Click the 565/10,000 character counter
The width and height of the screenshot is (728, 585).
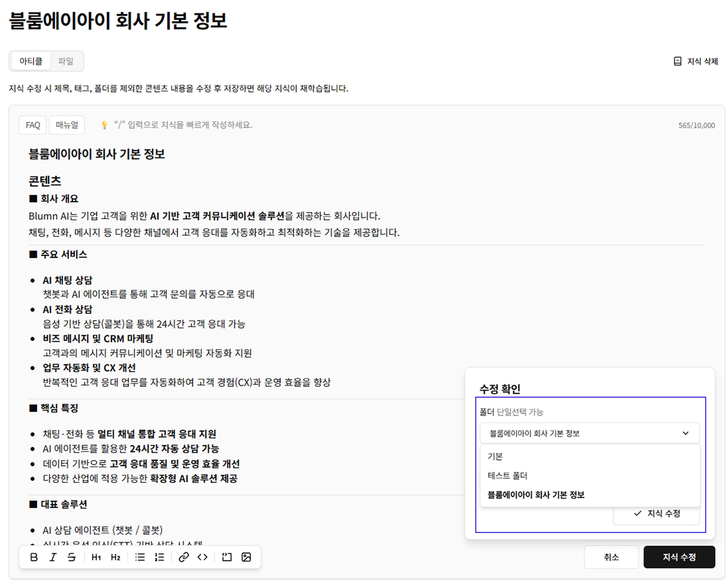pos(696,125)
